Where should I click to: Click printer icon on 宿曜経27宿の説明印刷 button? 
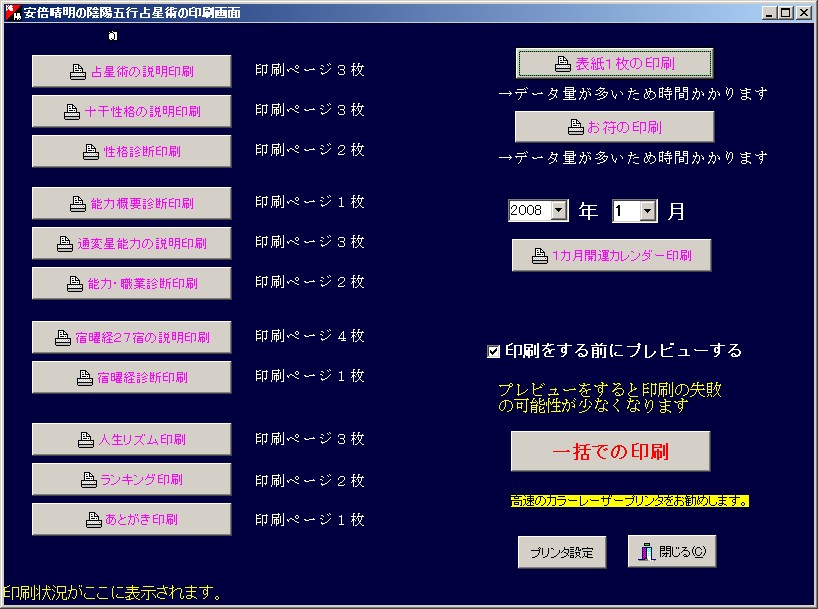[x=63, y=338]
